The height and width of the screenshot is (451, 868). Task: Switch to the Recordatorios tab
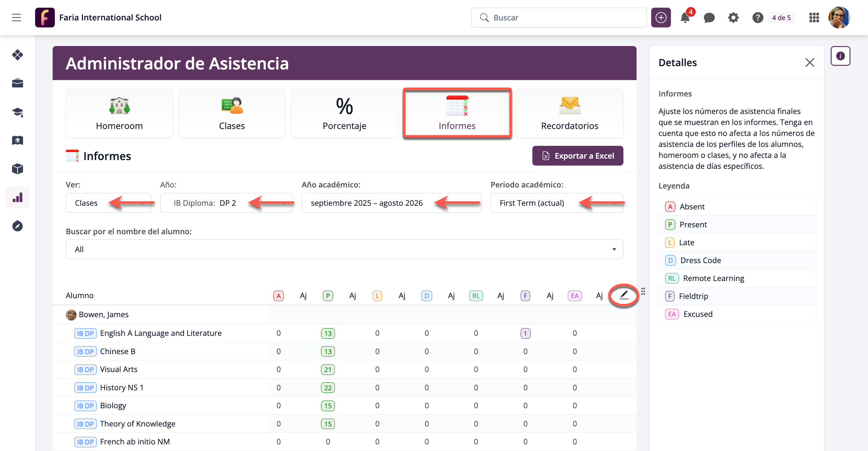click(x=569, y=113)
